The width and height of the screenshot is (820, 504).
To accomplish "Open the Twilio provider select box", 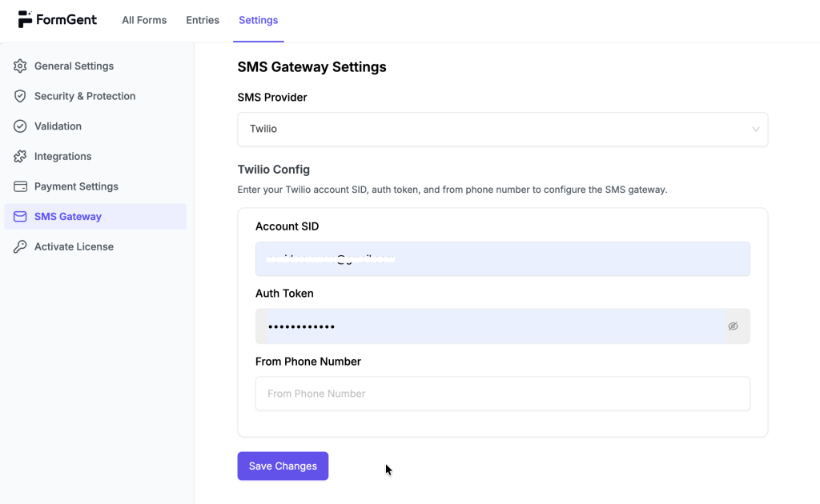I will (x=503, y=129).
